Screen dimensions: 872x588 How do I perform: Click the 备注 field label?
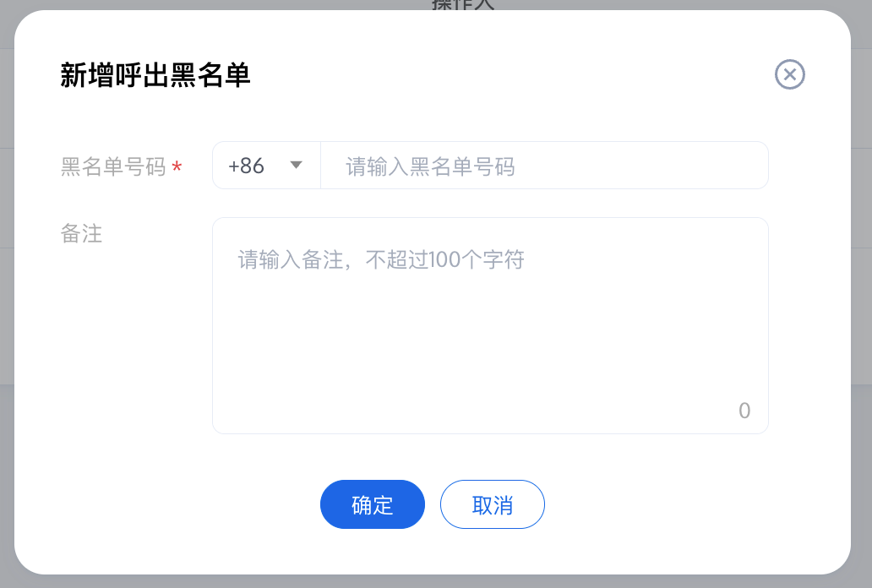tap(81, 233)
